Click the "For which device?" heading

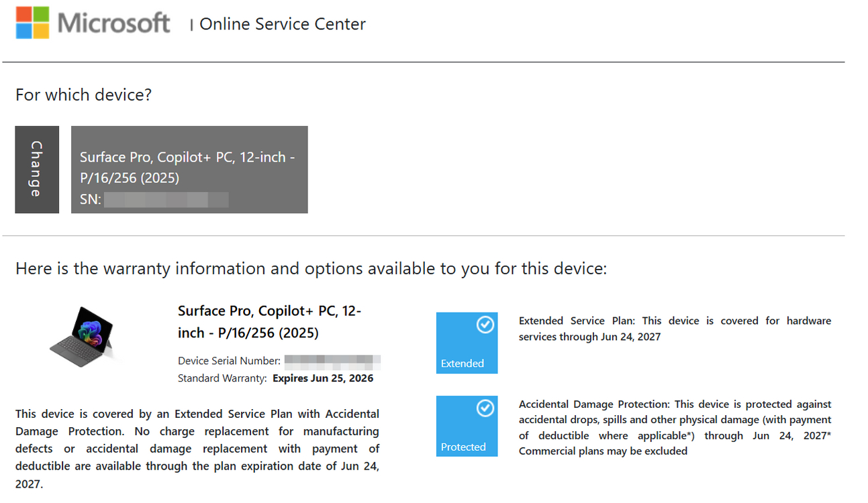point(83,95)
